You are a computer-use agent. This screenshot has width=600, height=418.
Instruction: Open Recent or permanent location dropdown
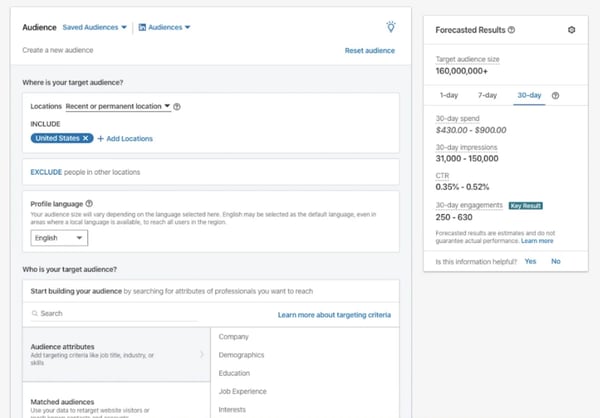[x=118, y=106]
